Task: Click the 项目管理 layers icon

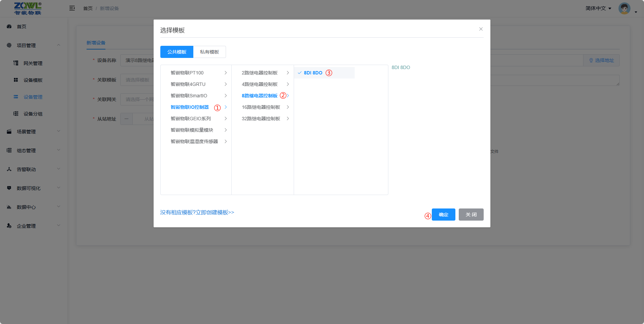Action: tap(9, 45)
